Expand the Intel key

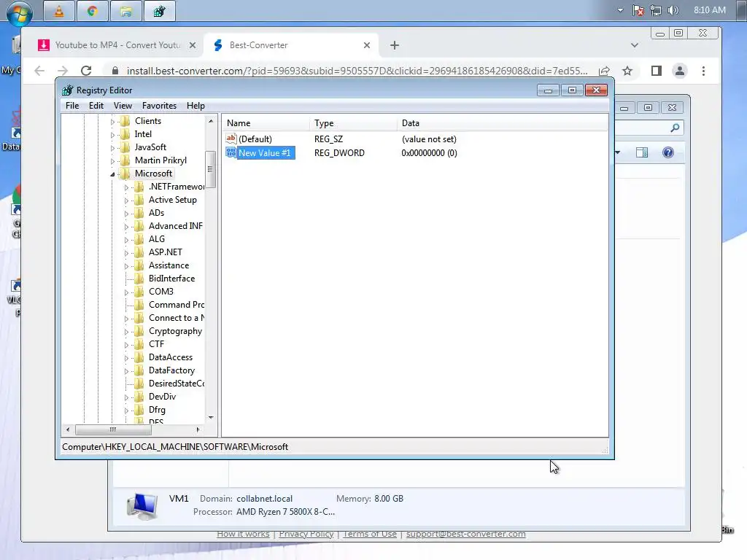coord(112,135)
